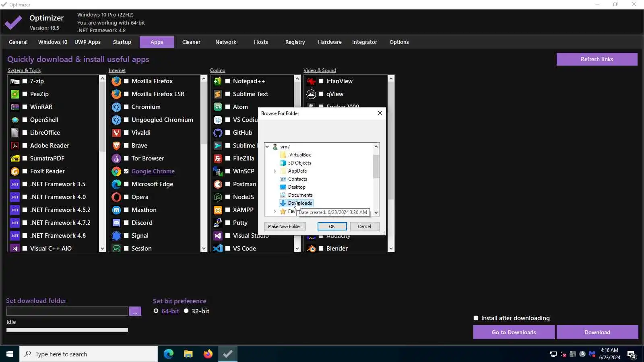Select the 64-bit radio button
The image size is (644, 362).
click(x=156, y=311)
